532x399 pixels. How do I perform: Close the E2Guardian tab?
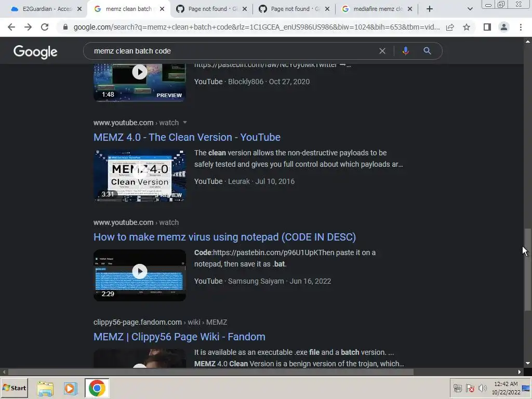79,9
